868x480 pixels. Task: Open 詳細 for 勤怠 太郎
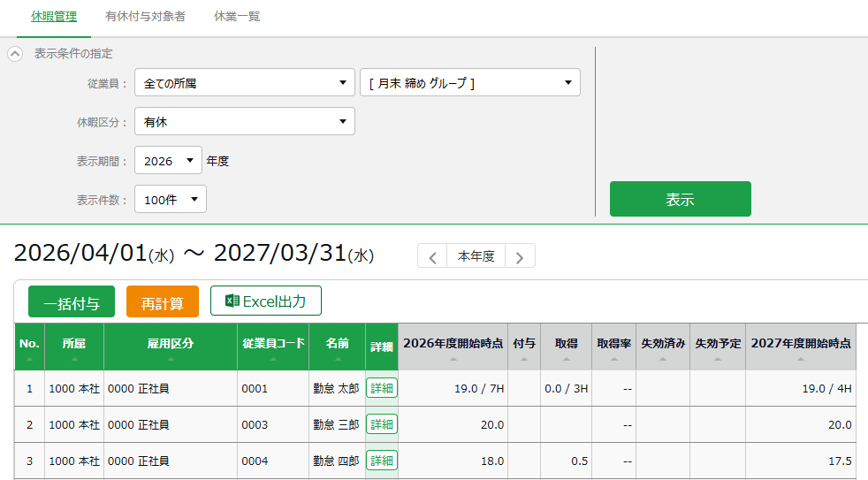382,388
